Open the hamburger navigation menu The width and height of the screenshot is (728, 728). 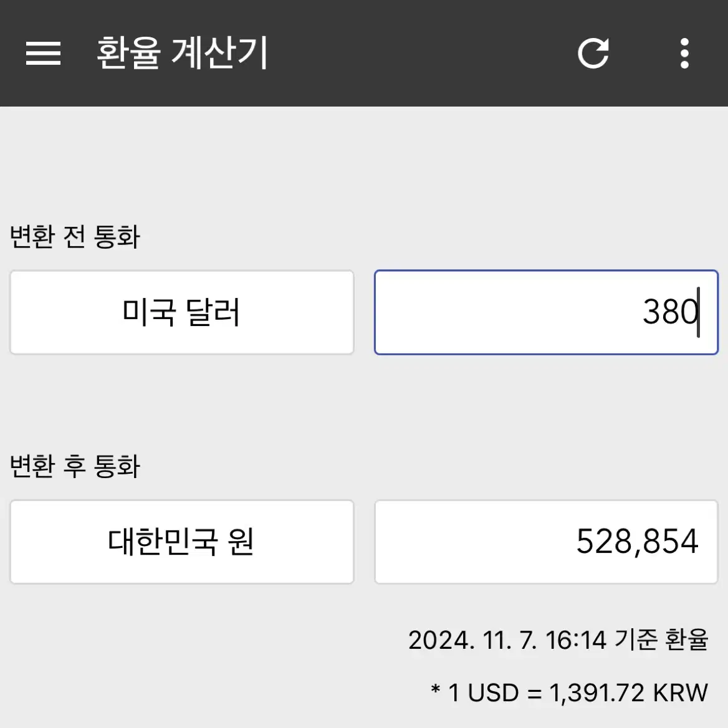pyautogui.click(x=43, y=54)
